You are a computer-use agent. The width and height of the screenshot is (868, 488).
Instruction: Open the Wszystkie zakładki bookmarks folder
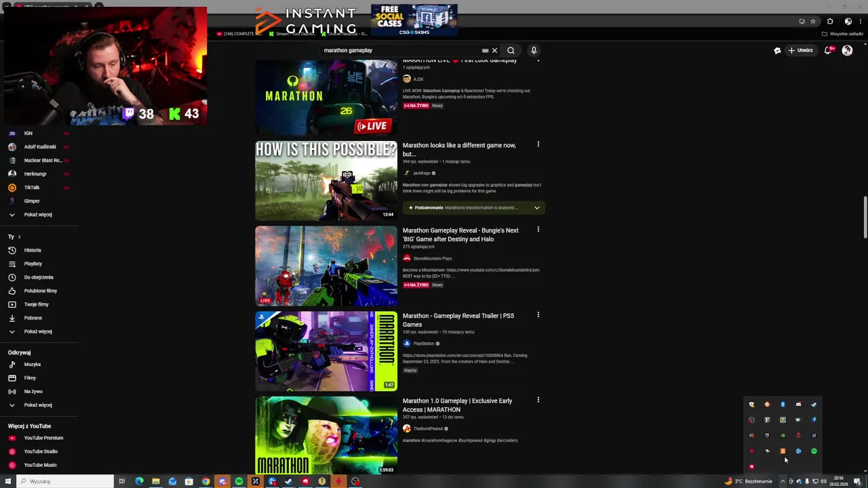[x=843, y=34]
